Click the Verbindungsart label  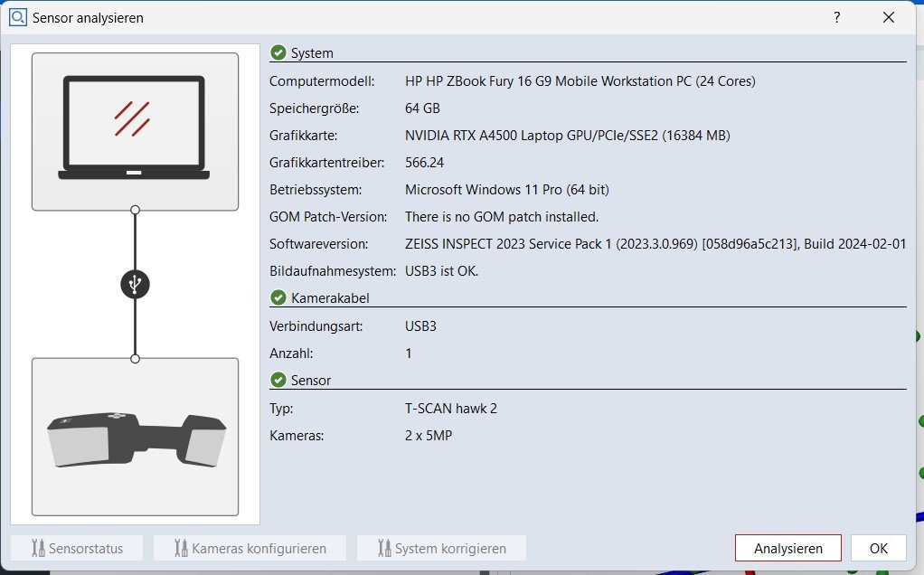(x=316, y=326)
